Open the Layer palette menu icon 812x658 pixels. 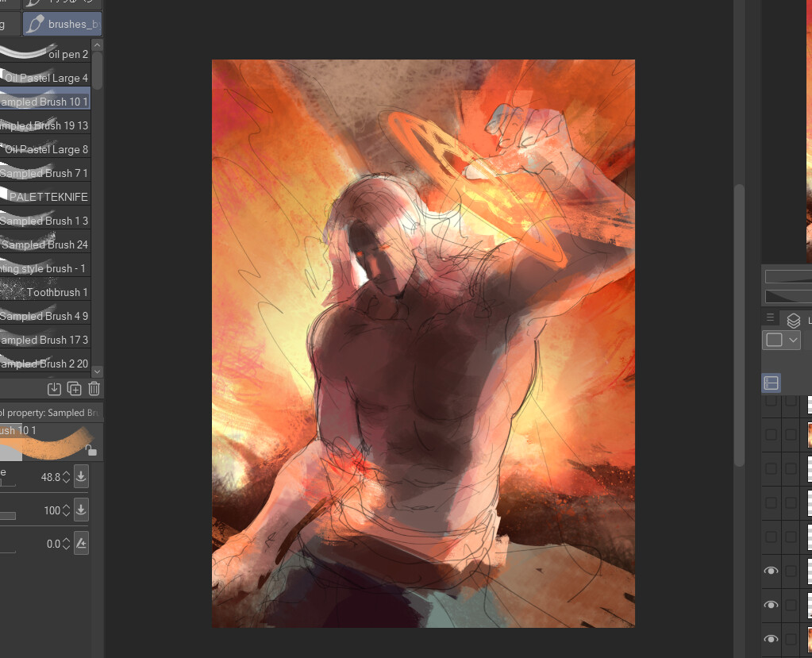click(770, 318)
